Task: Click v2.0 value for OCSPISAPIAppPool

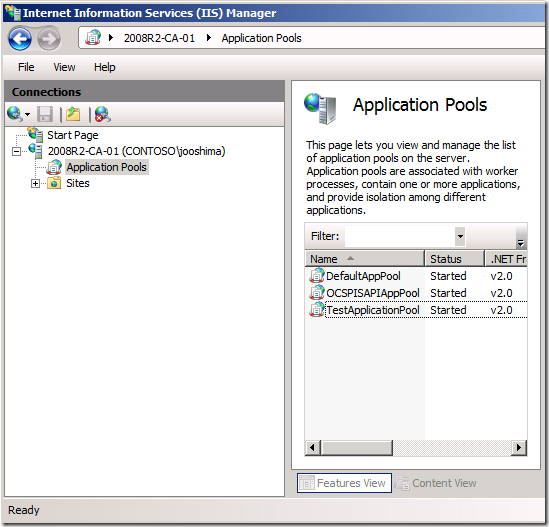Action: click(501, 293)
